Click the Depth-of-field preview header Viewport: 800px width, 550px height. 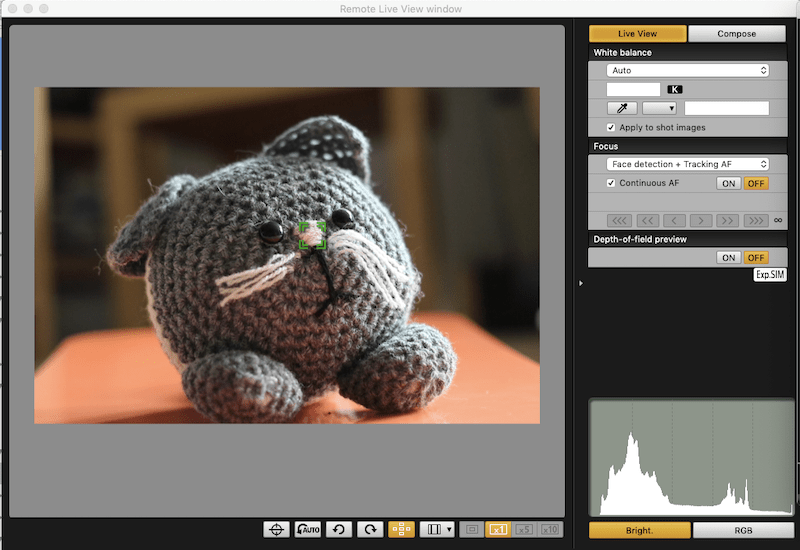point(687,239)
